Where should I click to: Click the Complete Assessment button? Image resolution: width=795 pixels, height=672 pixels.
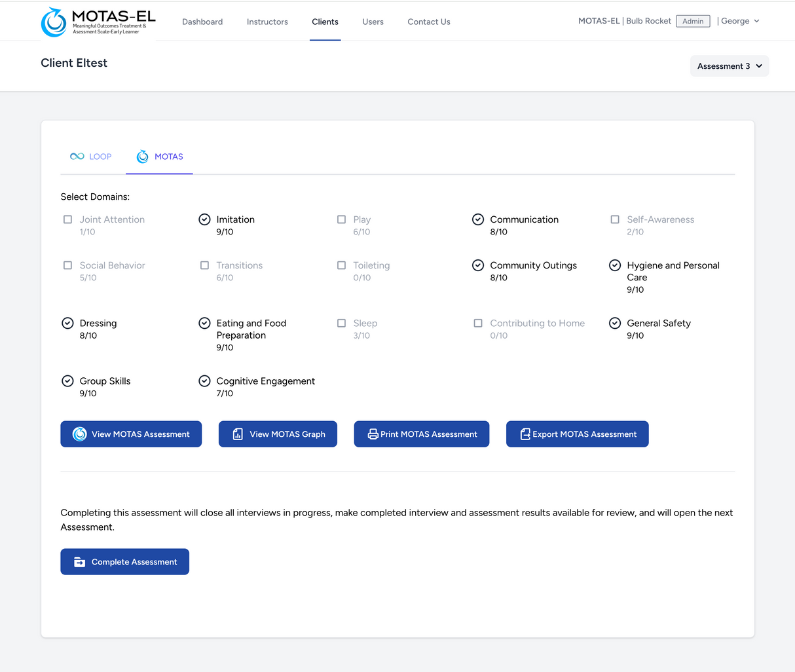[124, 561]
